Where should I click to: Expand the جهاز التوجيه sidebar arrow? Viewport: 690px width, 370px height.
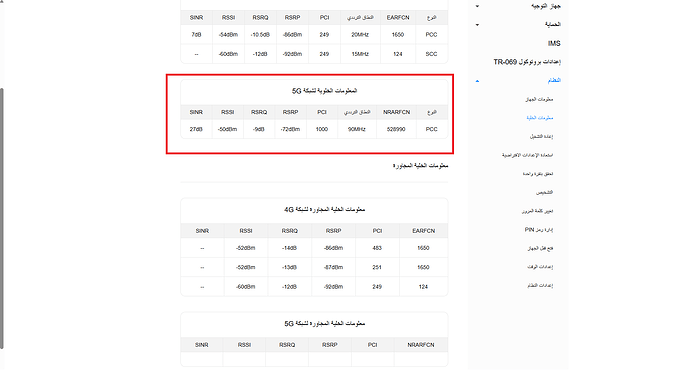tap(477, 6)
